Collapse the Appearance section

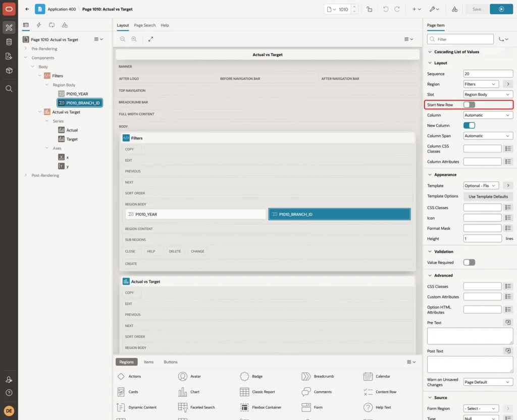430,175
